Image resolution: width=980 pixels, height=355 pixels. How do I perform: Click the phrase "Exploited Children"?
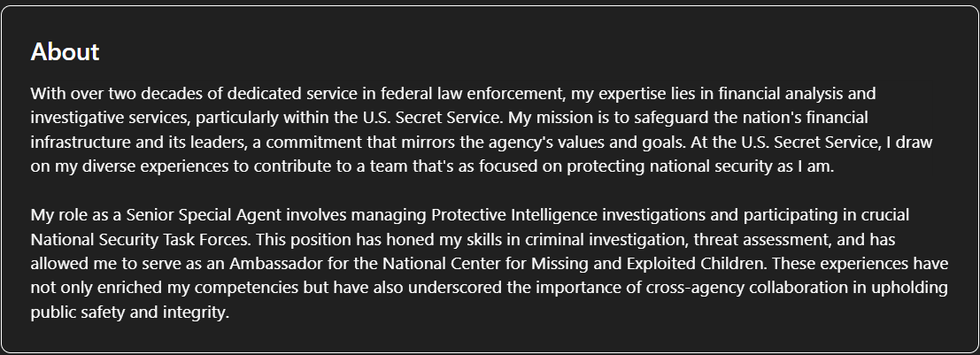[695, 264]
